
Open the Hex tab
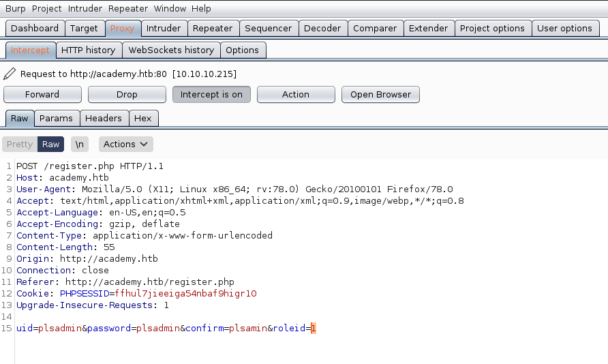(143, 118)
